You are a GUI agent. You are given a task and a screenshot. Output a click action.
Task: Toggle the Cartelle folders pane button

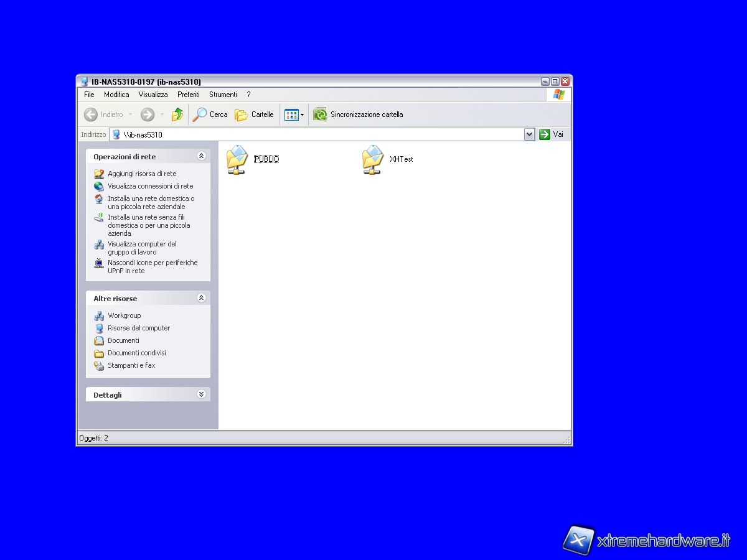point(254,114)
